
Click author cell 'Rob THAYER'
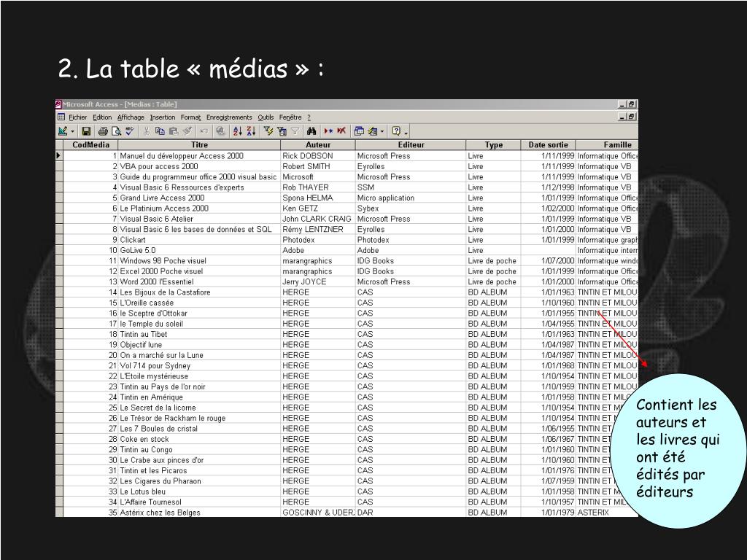[318, 187]
